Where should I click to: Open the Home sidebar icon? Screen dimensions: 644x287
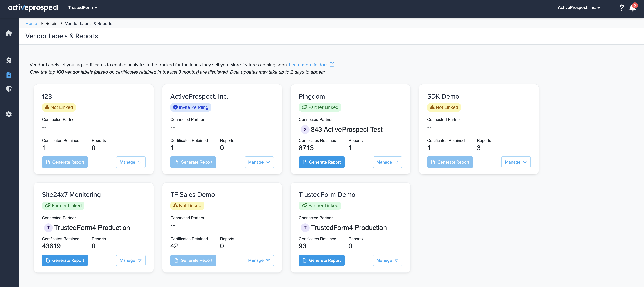[x=9, y=33]
